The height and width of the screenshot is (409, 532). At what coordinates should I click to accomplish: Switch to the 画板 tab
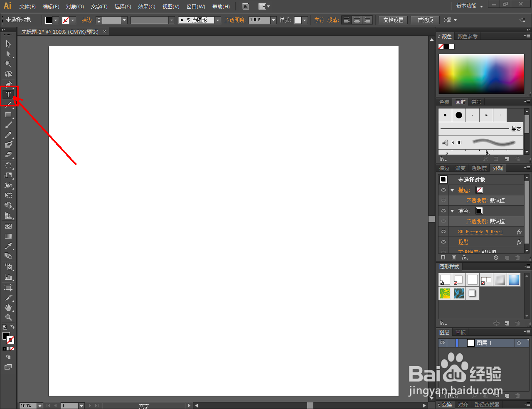(x=461, y=332)
